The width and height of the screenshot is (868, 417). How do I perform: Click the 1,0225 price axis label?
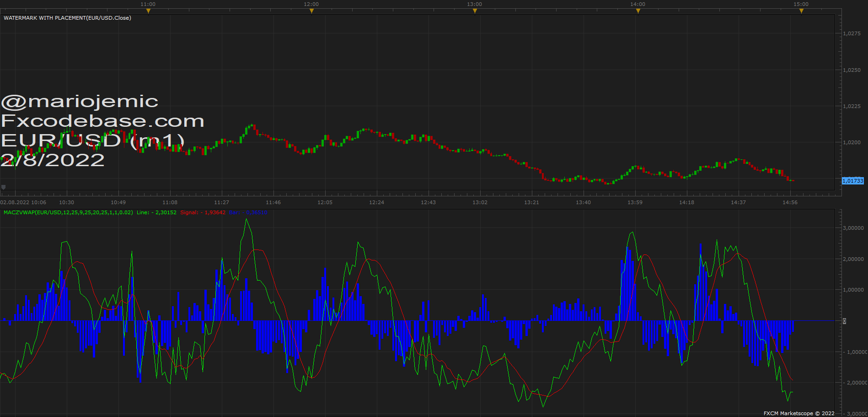(x=852, y=106)
